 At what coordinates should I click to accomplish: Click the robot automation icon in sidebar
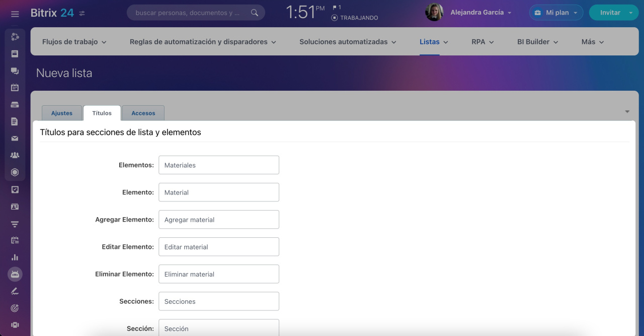click(15, 274)
